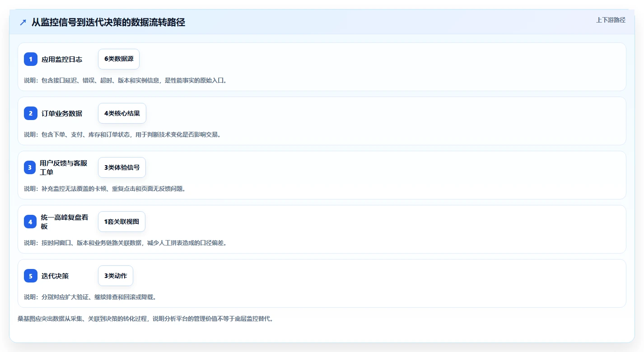Click the 3类体验信号 tag
This screenshot has height=352, width=644.
[122, 167]
